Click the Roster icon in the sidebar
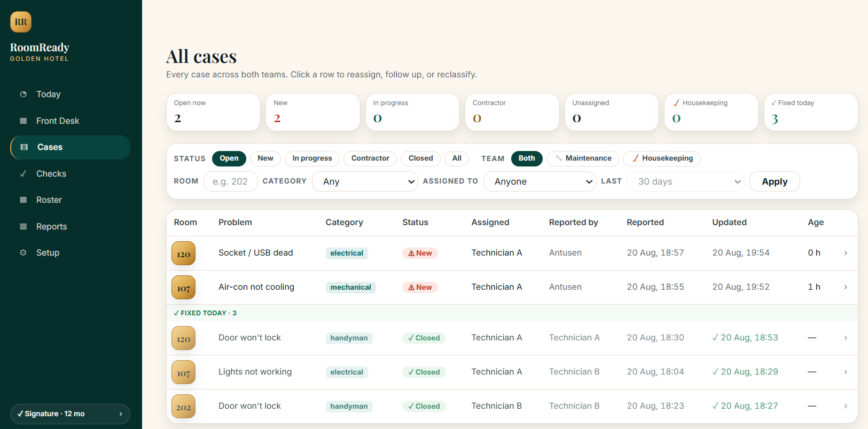 [23, 200]
